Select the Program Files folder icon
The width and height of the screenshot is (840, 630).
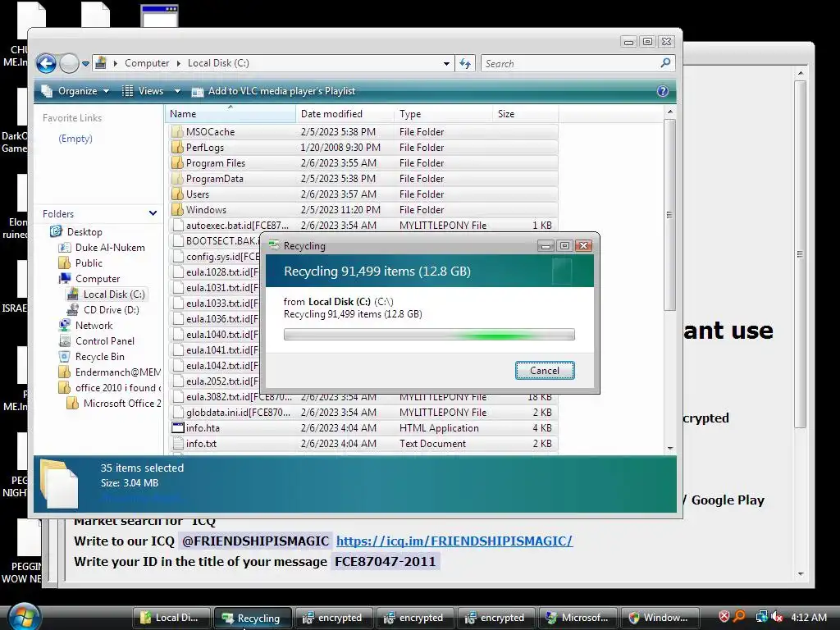click(177, 162)
